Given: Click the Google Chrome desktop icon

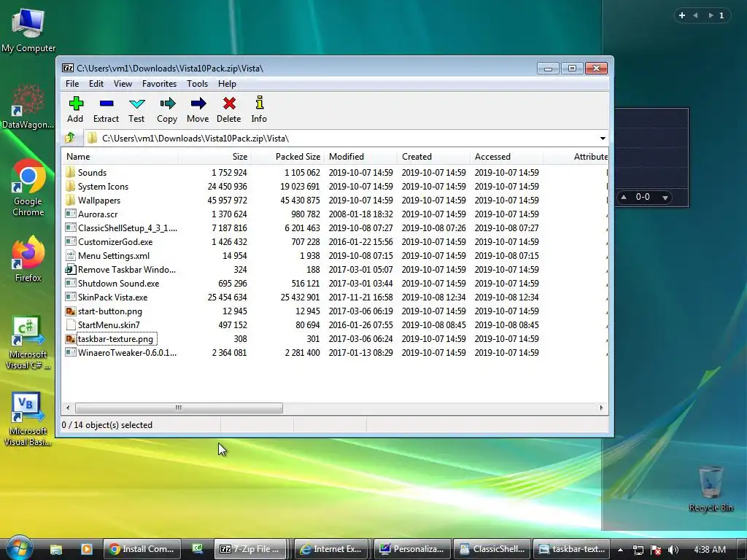Looking at the screenshot, I should click(x=28, y=188).
